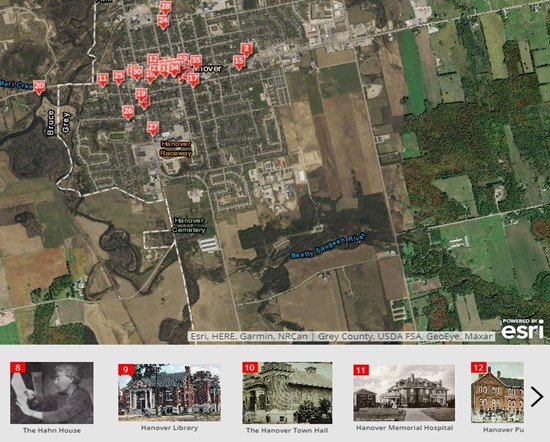
Task: Click the Esri attribution text on map
Action: pos(341,336)
